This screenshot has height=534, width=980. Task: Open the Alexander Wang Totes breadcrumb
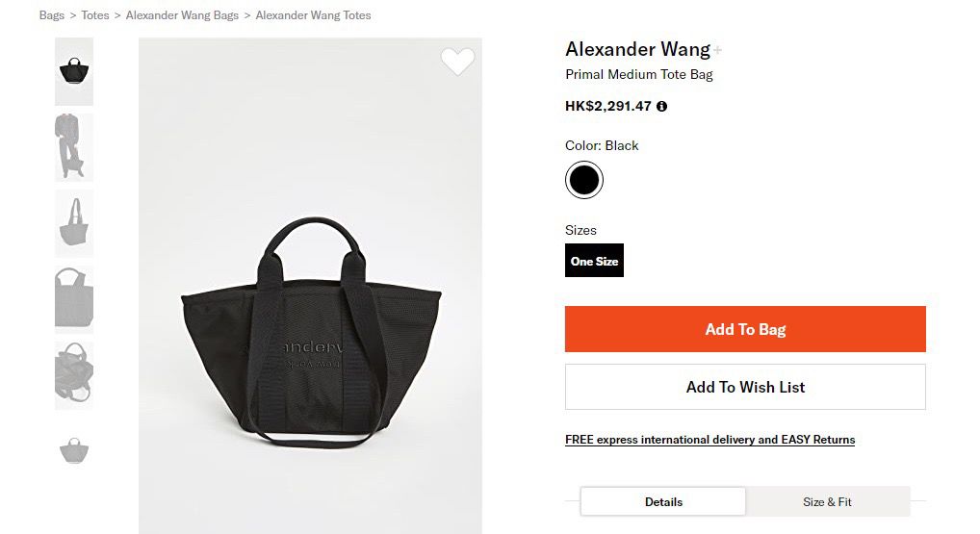pyautogui.click(x=313, y=15)
